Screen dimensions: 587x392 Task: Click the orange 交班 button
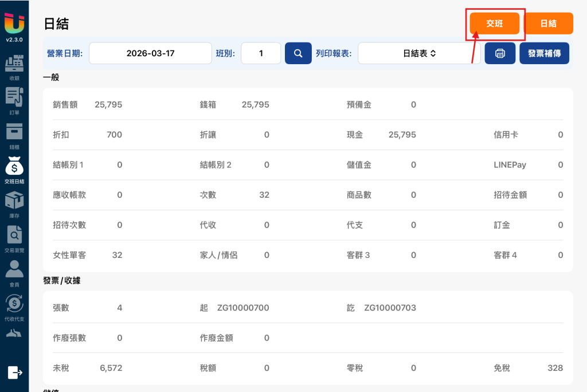495,23
